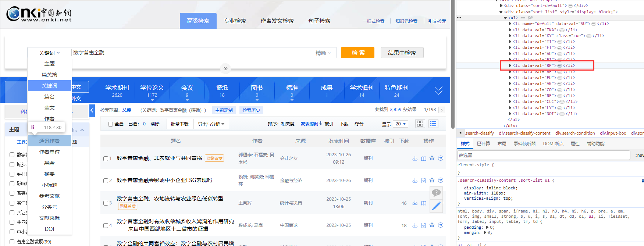Open the 显示 20 per-page dropdown
This screenshot has width=644, height=246.
400,124
